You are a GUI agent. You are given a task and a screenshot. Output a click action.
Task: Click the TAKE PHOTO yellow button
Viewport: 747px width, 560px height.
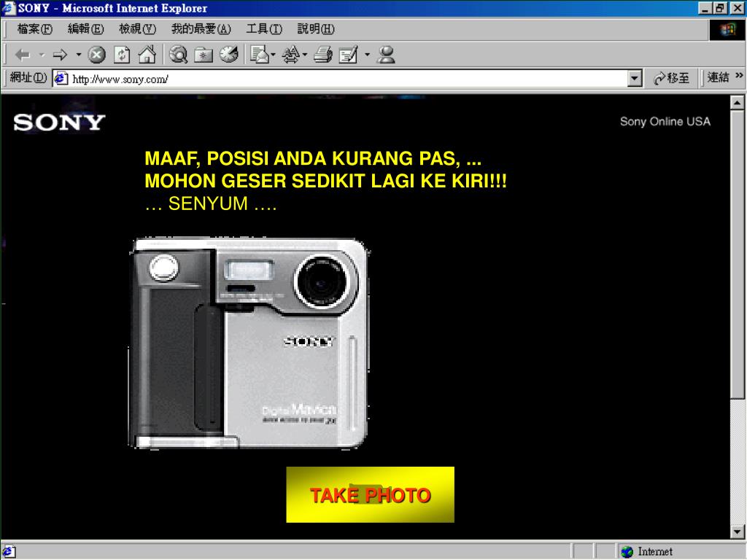[x=370, y=495]
